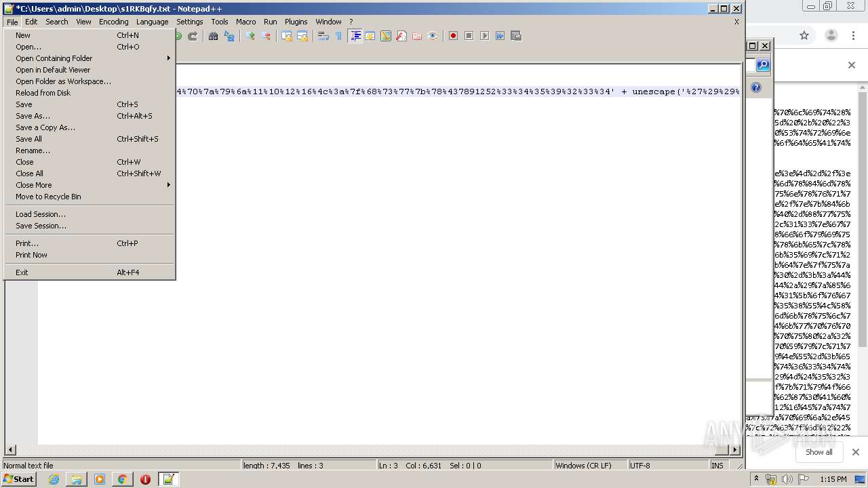
Task: Toggle Word Wrap toolbar icon
Action: point(323,36)
